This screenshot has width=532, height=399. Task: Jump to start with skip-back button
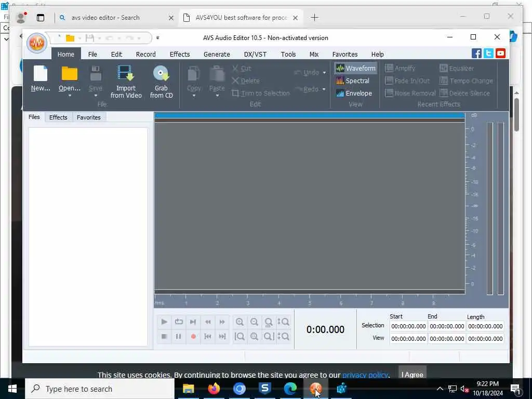(x=208, y=336)
